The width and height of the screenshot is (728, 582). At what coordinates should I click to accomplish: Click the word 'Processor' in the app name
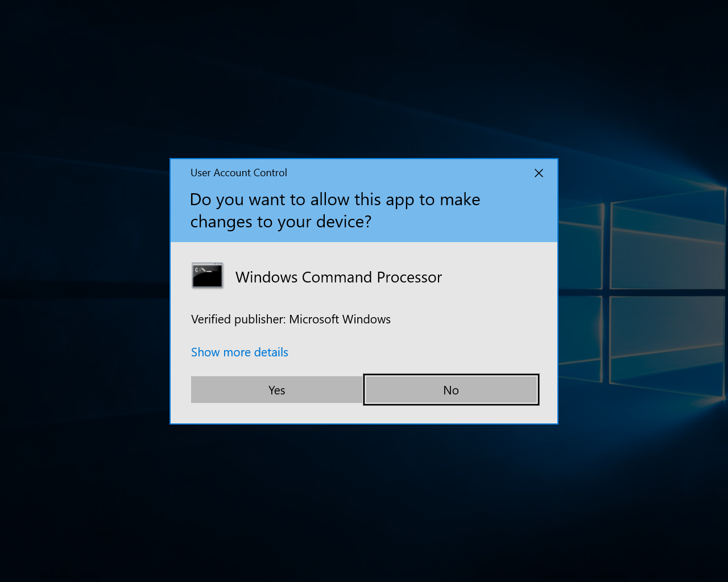coord(409,277)
